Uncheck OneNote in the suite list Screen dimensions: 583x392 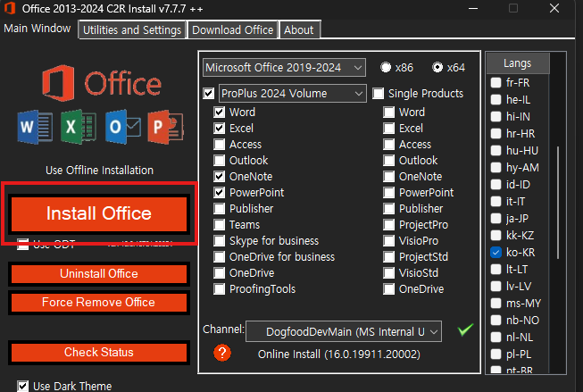pyautogui.click(x=220, y=176)
